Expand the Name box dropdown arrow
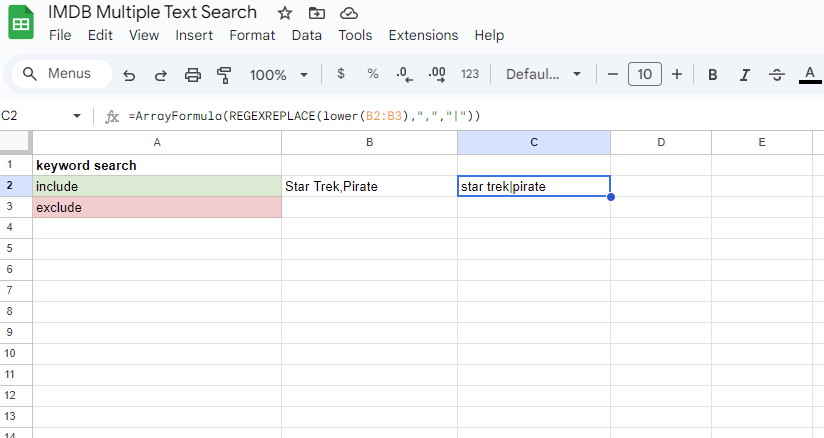This screenshot has width=824, height=438. (77, 116)
